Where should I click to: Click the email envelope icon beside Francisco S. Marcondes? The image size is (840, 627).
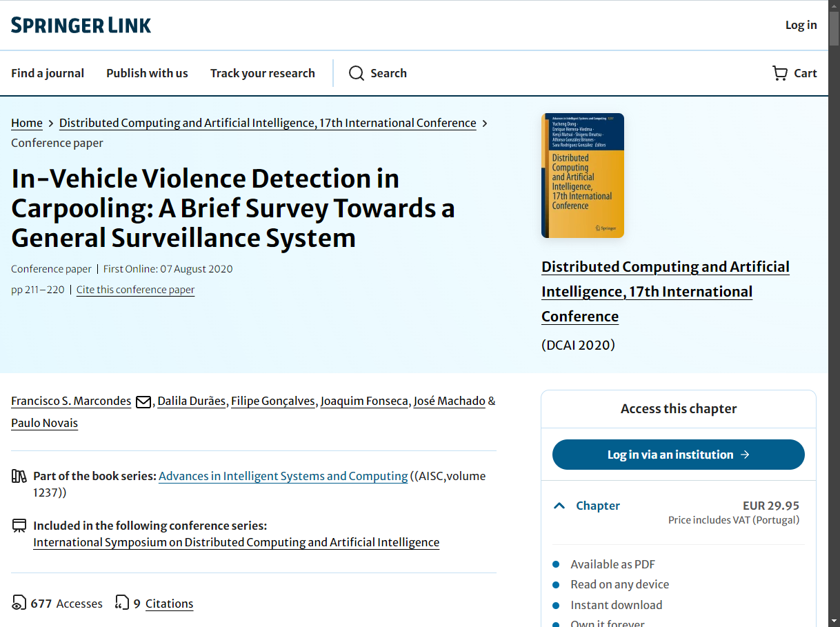click(143, 401)
